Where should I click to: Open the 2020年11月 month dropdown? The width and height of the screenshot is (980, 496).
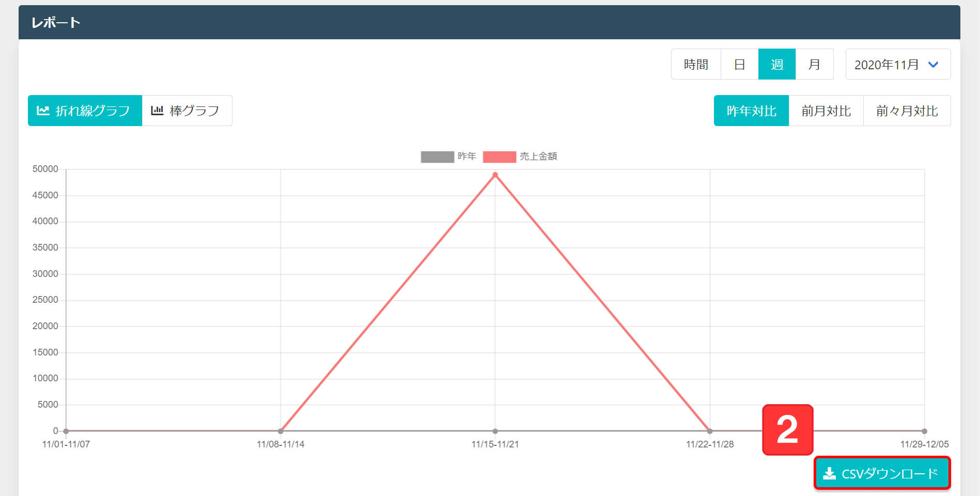[x=898, y=64]
